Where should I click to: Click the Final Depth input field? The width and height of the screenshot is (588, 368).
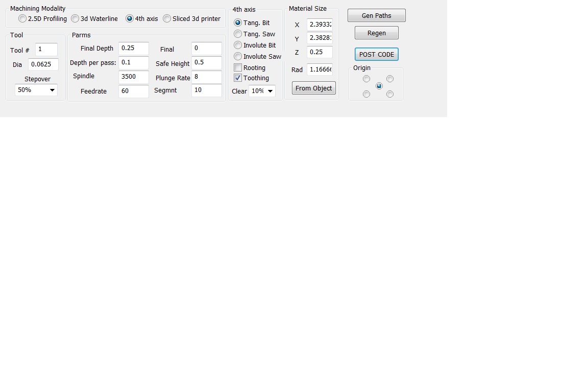[133, 49]
